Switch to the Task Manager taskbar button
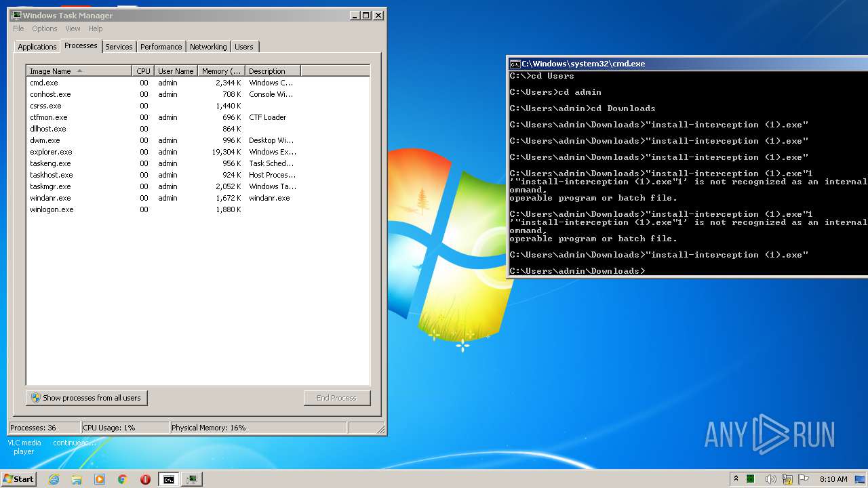868x488 pixels. pos(192,479)
